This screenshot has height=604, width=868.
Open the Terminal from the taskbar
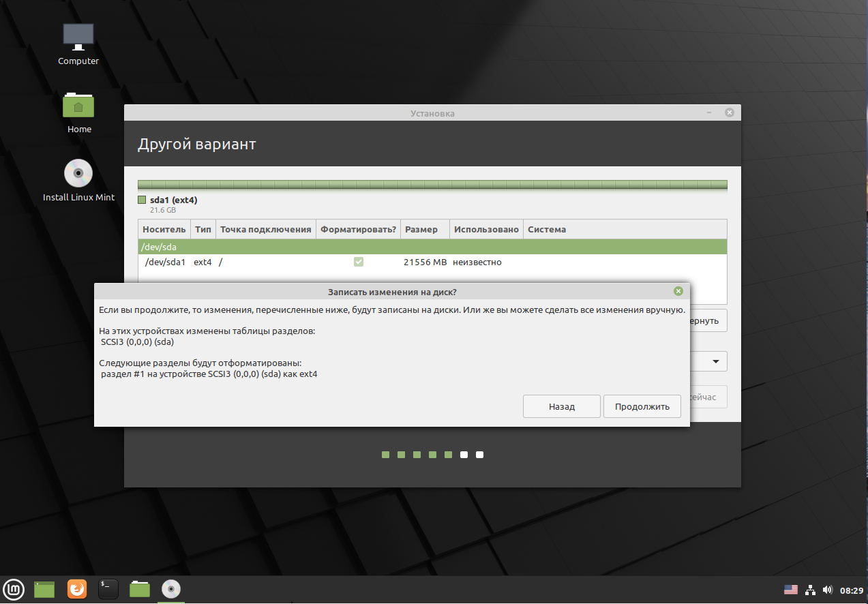(108, 589)
